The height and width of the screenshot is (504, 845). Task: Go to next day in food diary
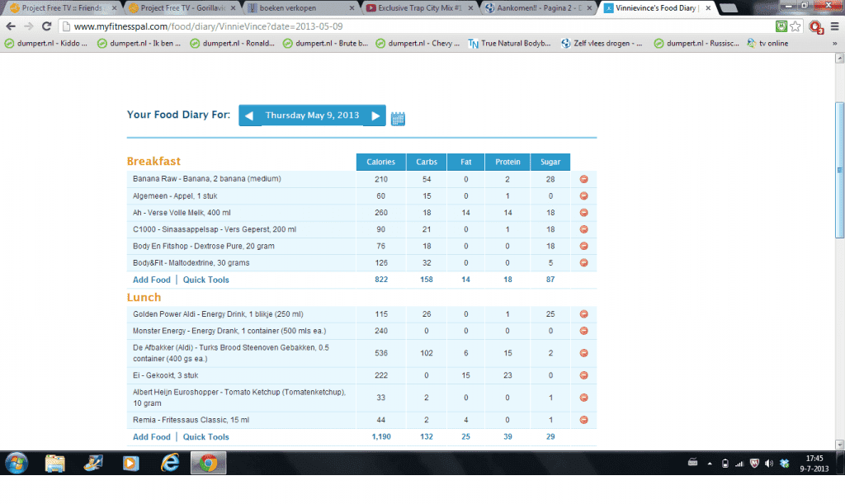click(375, 116)
